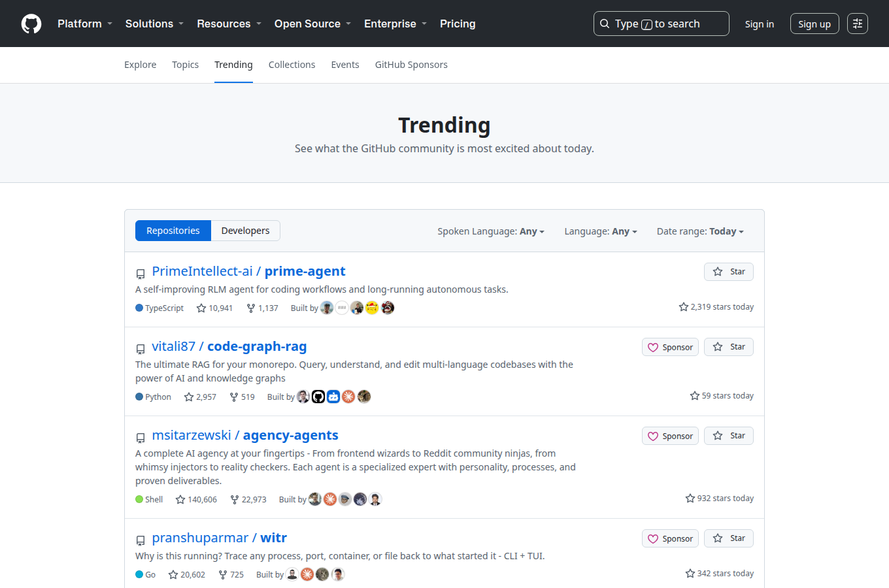Screen dimensions: 889x588
Task: Sponsor msitarzewski agency-agents
Action: pyautogui.click(x=670, y=436)
